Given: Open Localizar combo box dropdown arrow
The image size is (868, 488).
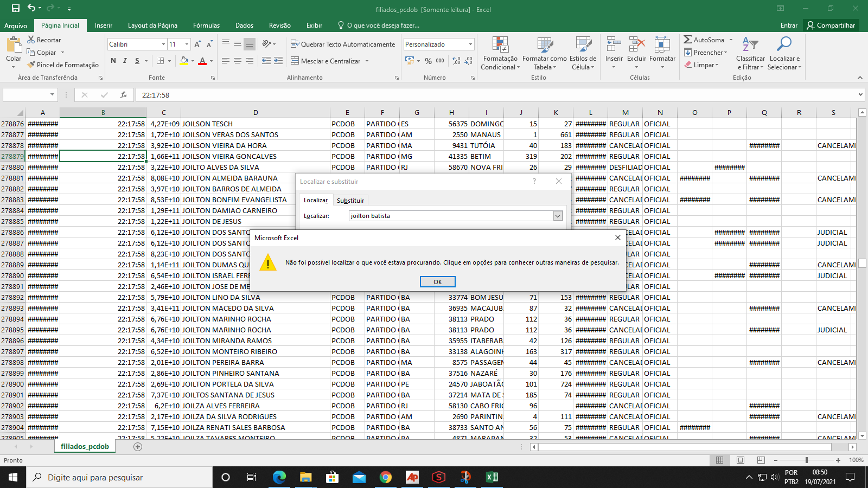Looking at the screenshot, I should click(x=558, y=216).
